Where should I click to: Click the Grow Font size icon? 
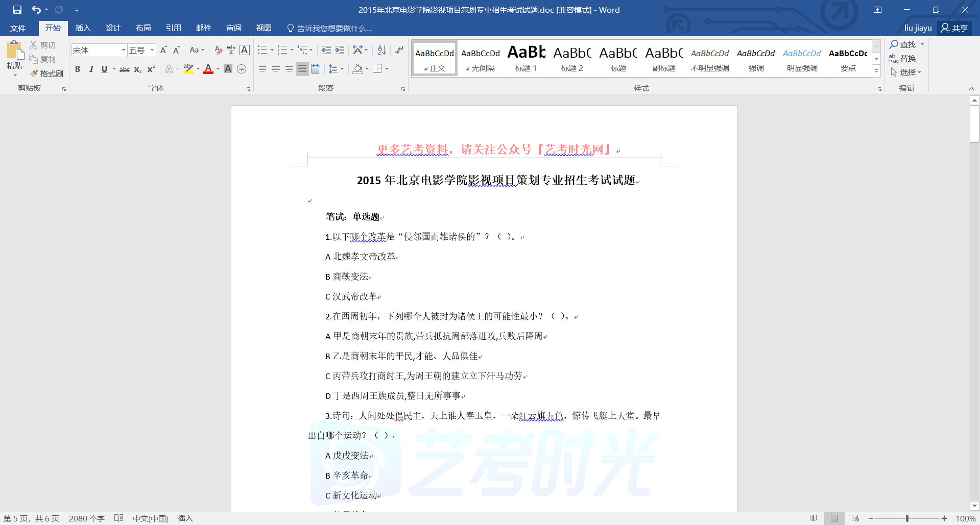coord(163,50)
